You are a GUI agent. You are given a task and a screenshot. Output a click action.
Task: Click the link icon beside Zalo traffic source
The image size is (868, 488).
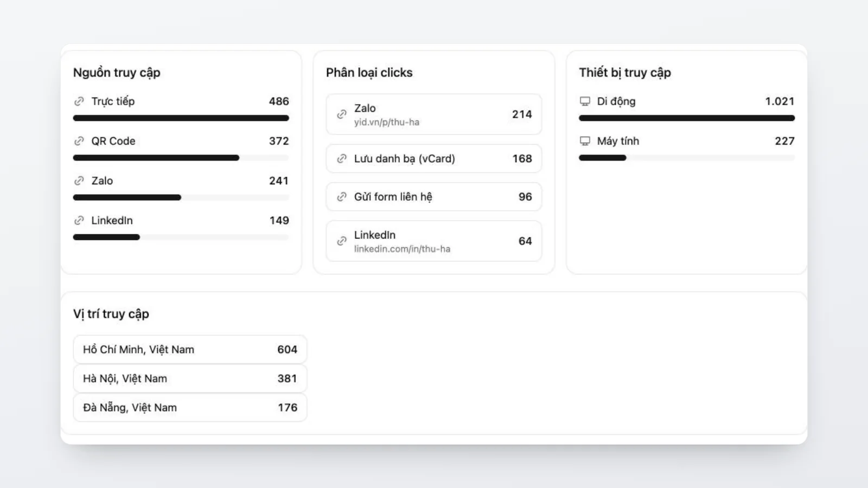[x=79, y=181]
